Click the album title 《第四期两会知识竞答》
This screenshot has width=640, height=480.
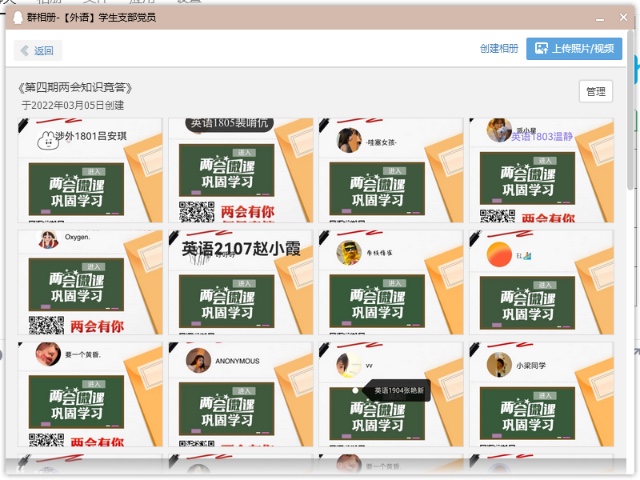click(75, 88)
